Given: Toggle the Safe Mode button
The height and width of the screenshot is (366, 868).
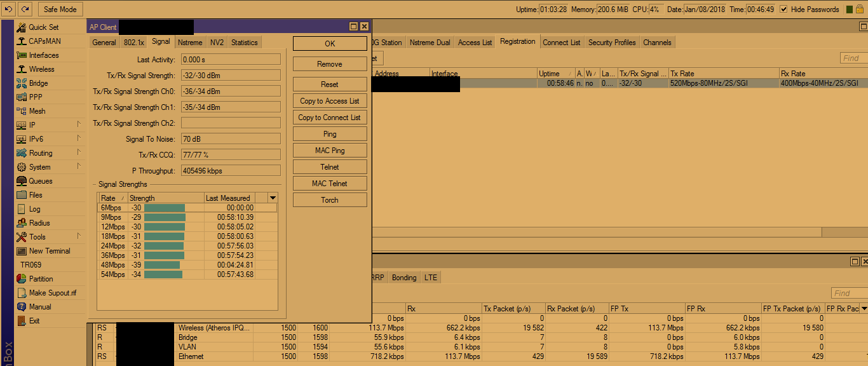Looking at the screenshot, I should click(60, 9).
